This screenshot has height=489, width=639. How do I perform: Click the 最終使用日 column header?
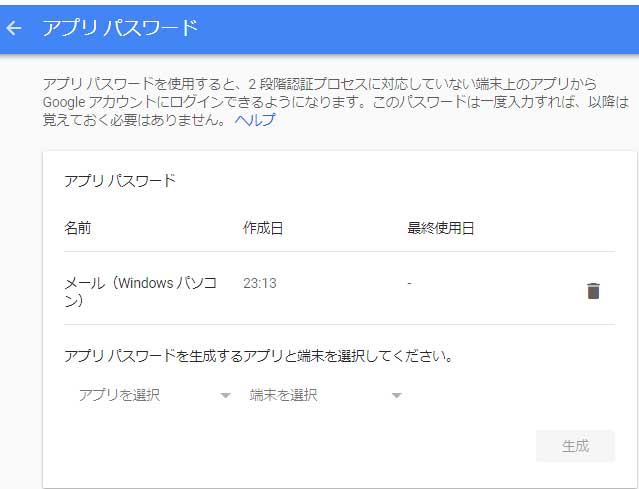coord(440,228)
